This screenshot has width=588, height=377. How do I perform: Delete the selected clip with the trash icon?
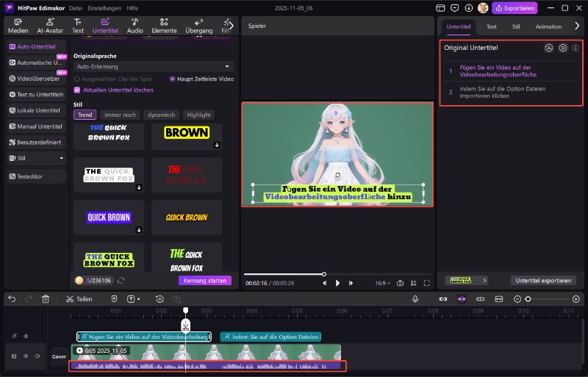(46, 299)
